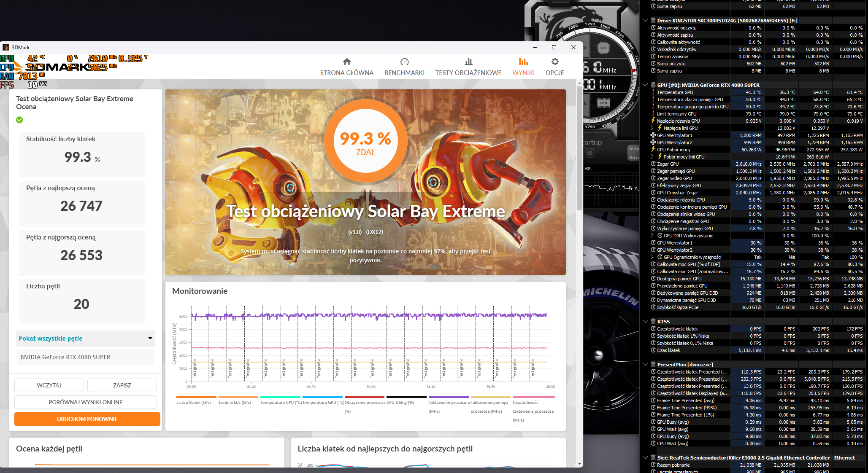Open the Strona Główna home icon

[346, 62]
